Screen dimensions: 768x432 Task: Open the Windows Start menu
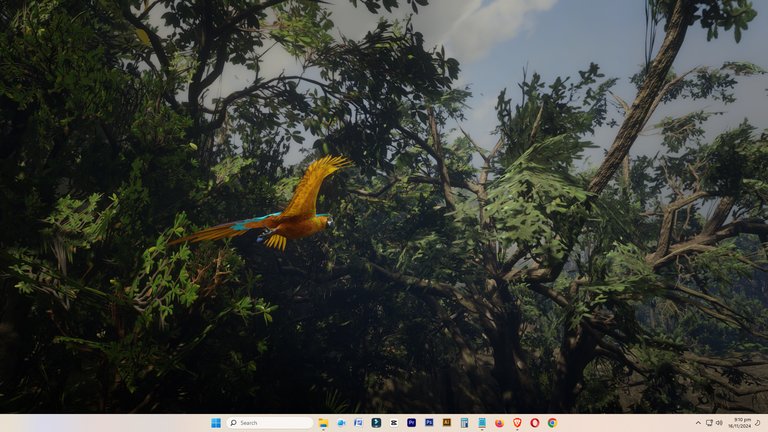pos(216,423)
